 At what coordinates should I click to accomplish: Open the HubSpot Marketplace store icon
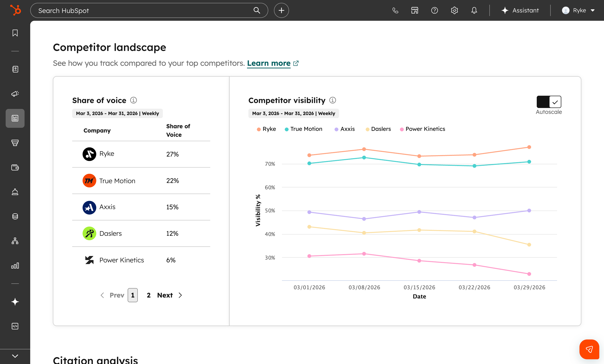click(415, 10)
